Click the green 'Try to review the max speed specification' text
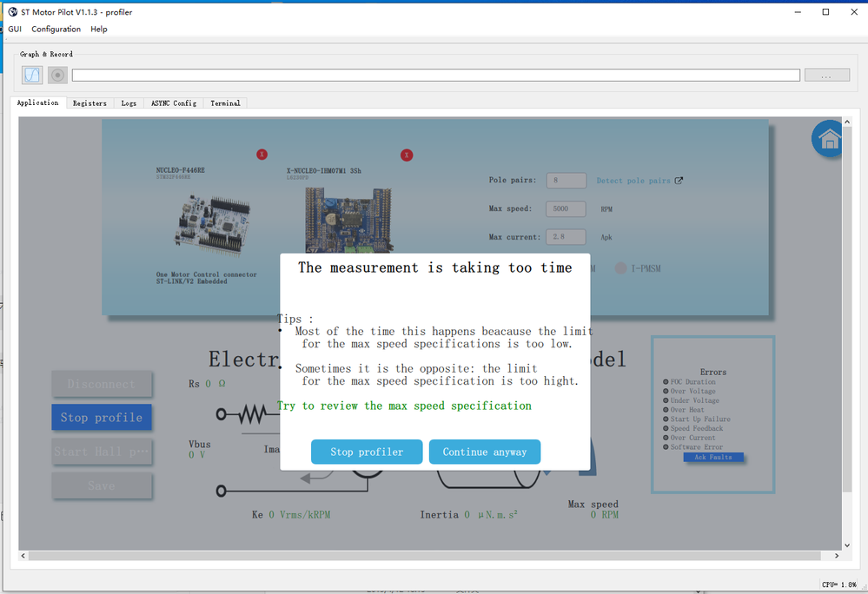This screenshot has width=868, height=594. (x=404, y=406)
